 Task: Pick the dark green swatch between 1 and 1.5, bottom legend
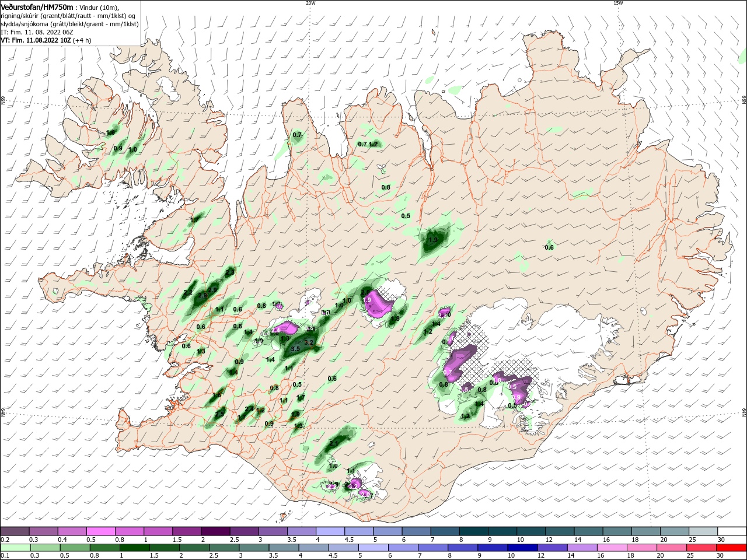click(x=135, y=548)
